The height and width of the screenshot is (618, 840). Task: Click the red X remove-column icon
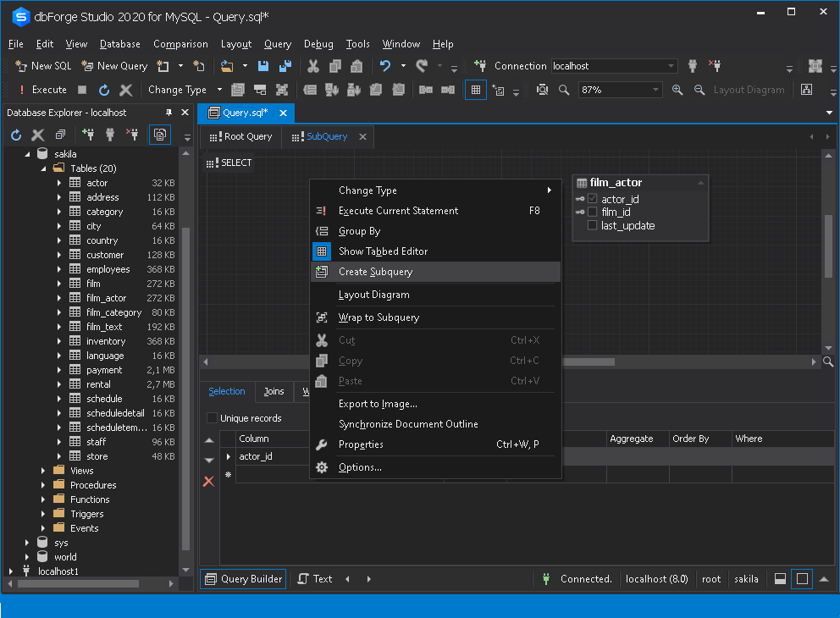pos(209,482)
